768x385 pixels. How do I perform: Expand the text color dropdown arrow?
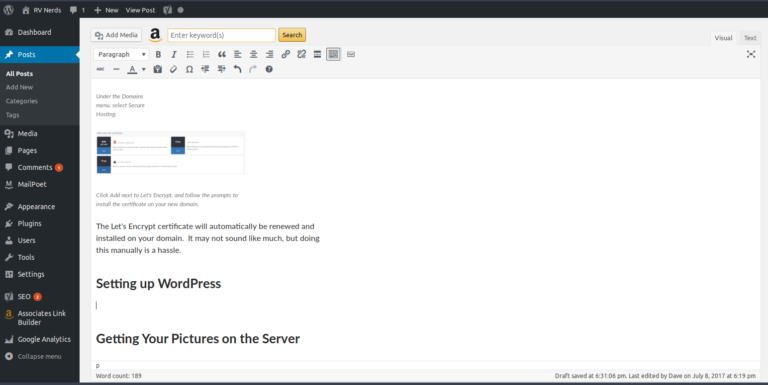(x=144, y=70)
